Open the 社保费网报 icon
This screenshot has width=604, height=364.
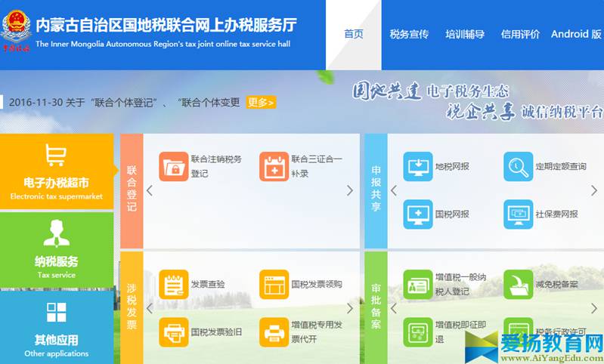point(518,214)
